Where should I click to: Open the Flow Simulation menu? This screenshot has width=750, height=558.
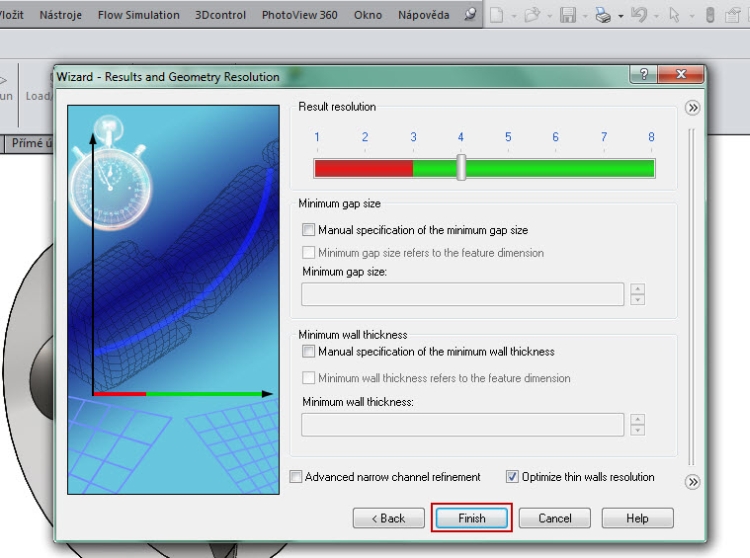(x=139, y=15)
